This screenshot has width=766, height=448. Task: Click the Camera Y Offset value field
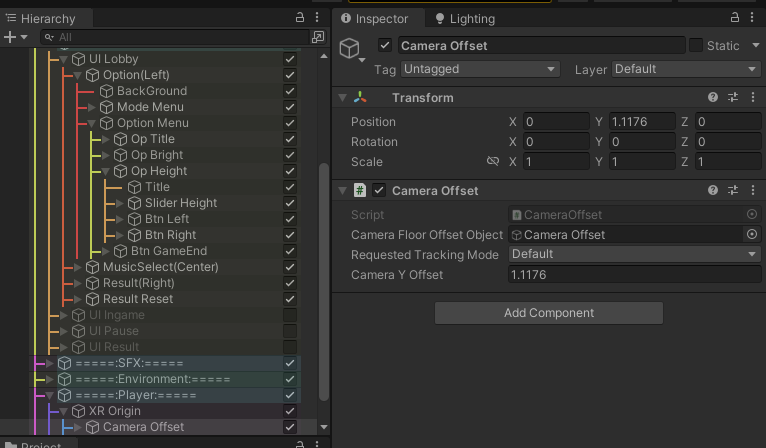634,275
